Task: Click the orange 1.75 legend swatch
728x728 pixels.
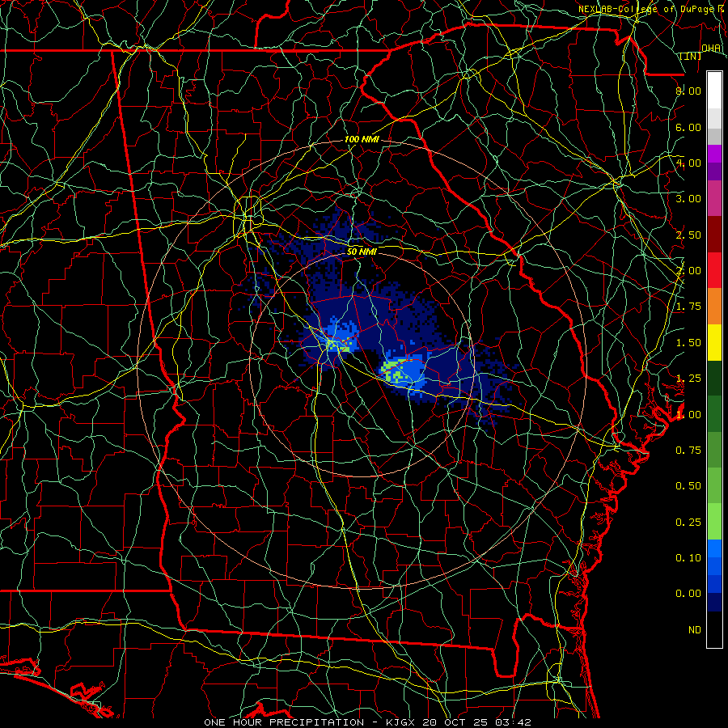Action: pos(714,307)
